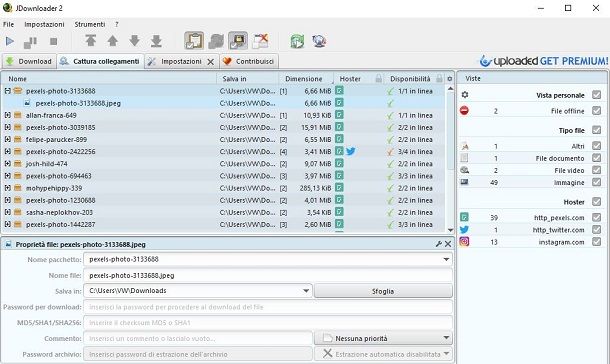The width and height of the screenshot is (610, 364).
Task: Open the ? help menu
Action: (x=117, y=24)
